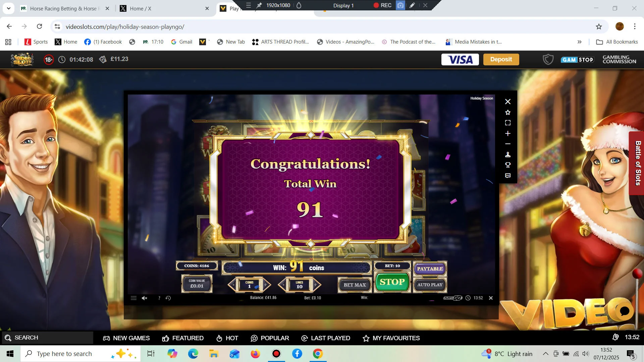Open the chat message icon in game sidebar
This screenshot has height=362, width=644.
pos(508,176)
